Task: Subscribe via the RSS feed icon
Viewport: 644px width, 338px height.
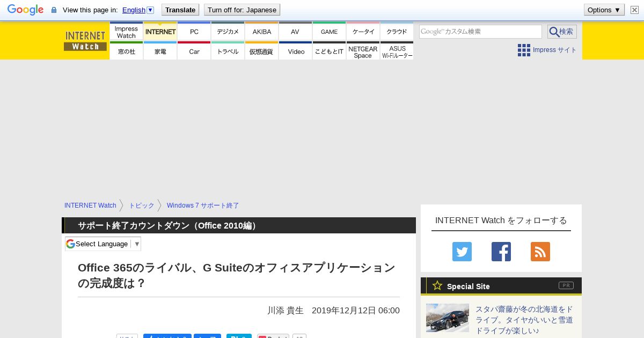Action: [x=540, y=252]
